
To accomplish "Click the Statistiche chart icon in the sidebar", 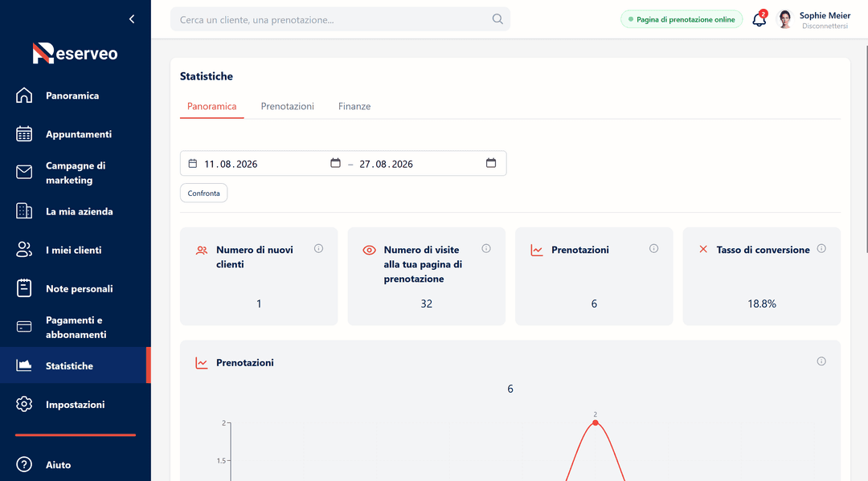I will 24,365.
